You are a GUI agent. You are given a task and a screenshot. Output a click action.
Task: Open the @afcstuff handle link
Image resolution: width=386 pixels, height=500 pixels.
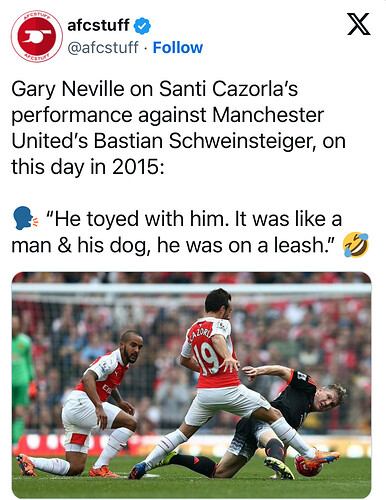[103, 48]
